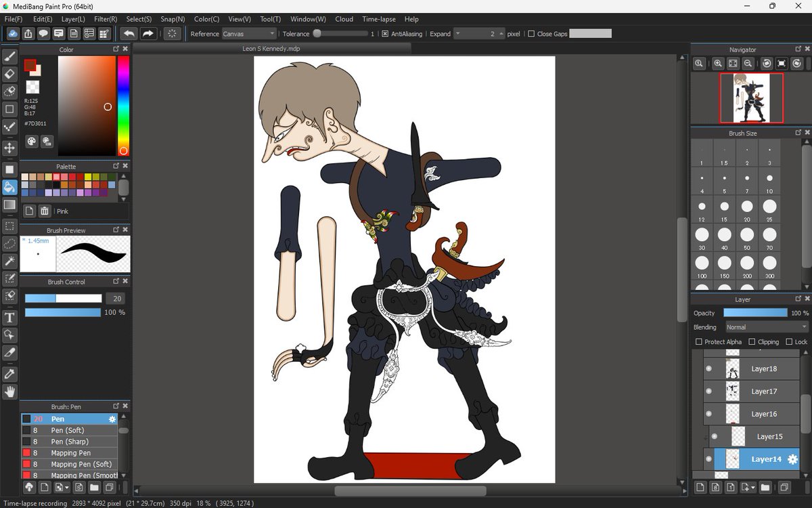Screen dimensions: 812x508
Task: Hide Layer14 with its visibility dot
Action: click(708, 459)
